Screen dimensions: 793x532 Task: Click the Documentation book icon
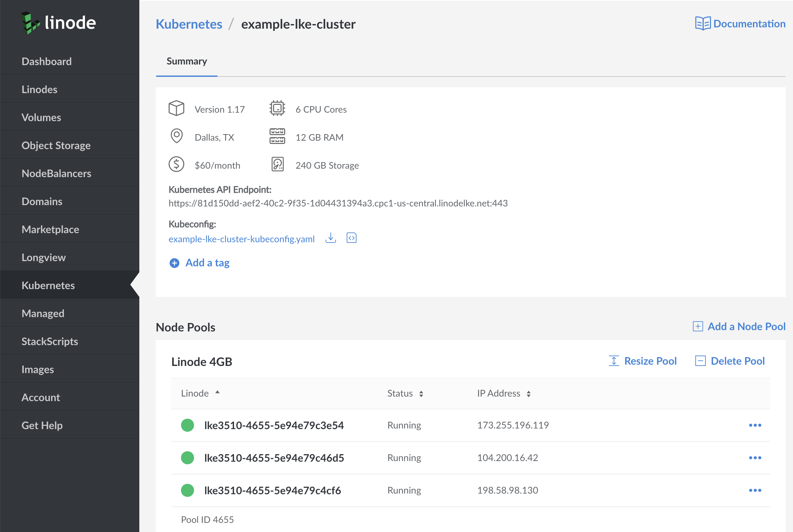703,23
